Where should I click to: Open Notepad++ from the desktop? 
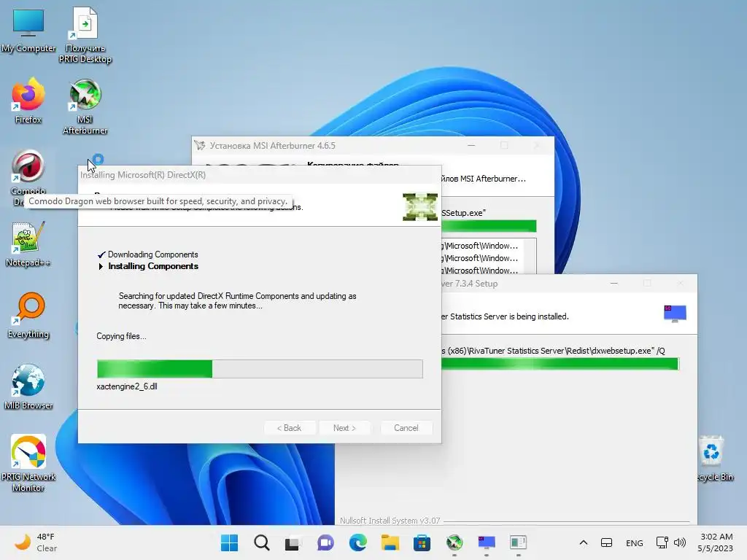(28, 244)
